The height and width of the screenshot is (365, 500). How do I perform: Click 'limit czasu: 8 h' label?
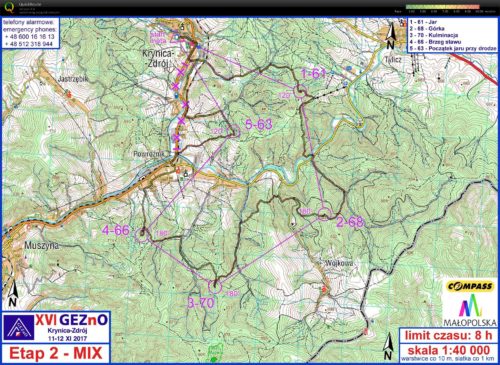[448, 335]
